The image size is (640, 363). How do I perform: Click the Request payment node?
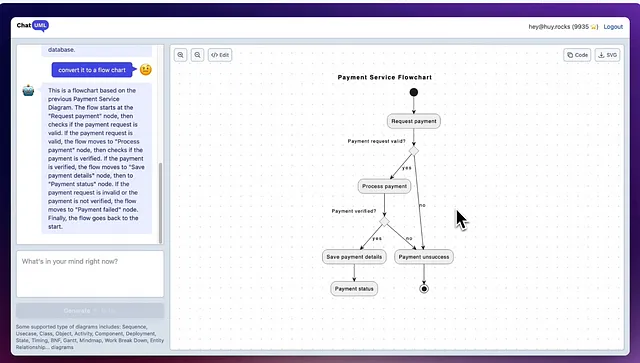(413, 121)
